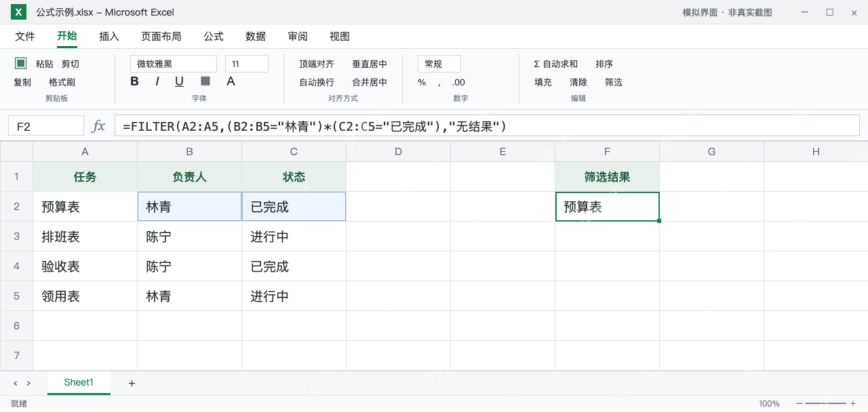
Task: Open the cell borders grid icon
Action: (x=205, y=81)
